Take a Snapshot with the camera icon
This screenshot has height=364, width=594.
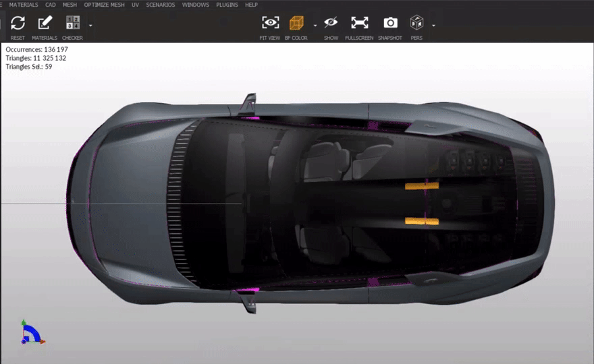pos(390,23)
